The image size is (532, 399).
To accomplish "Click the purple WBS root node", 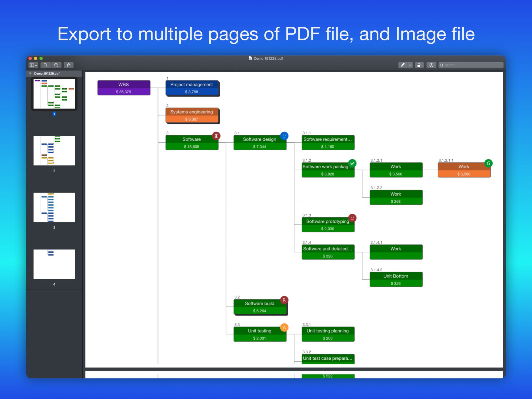I will point(124,88).
